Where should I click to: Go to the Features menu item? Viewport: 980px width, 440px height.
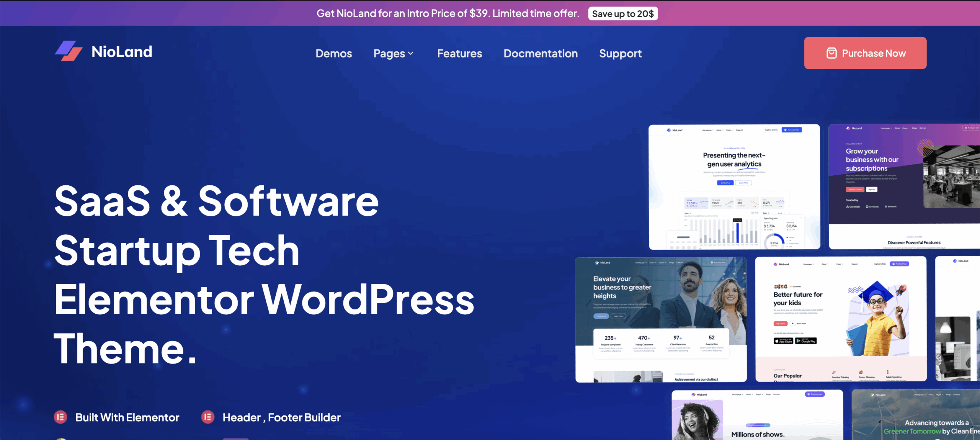point(459,53)
